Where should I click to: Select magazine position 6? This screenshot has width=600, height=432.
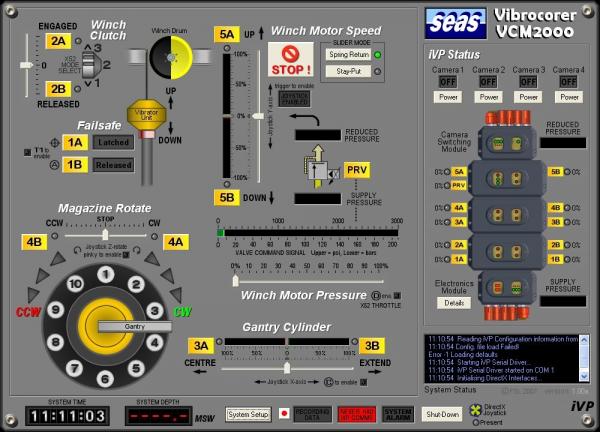click(x=105, y=379)
